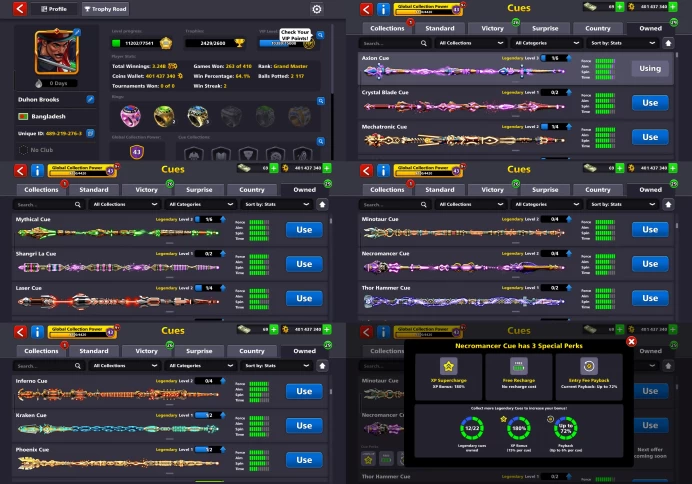Open All Categories dropdown above the Axion Cue list
Image resolution: width=692 pixels, height=484 pixels.
coord(547,43)
